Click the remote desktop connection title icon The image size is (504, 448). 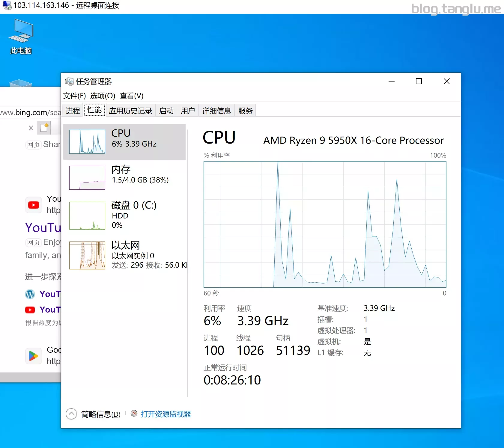pyautogui.click(x=7, y=5)
